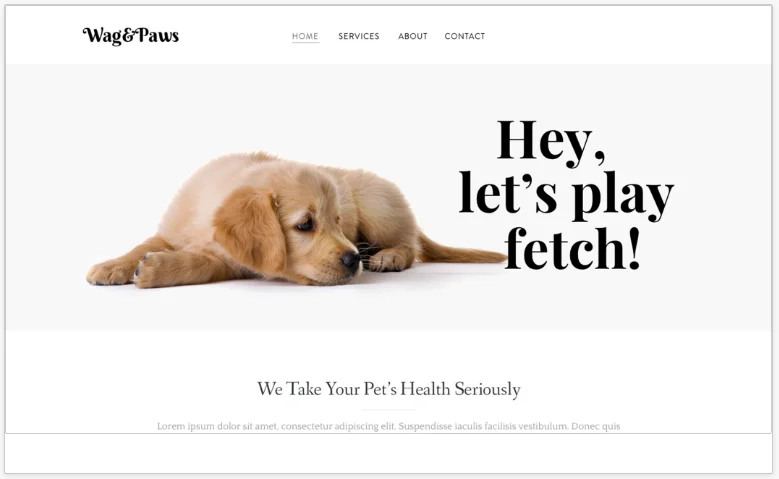Click the puppy's floppy ear
This screenshot has width=779, height=479.
click(x=250, y=230)
